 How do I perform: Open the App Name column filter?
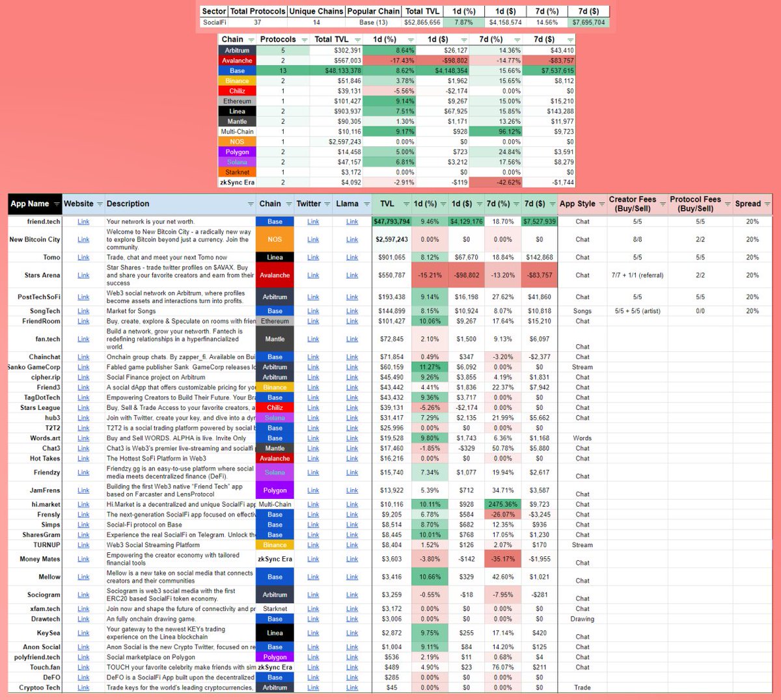(x=57, y=204)
